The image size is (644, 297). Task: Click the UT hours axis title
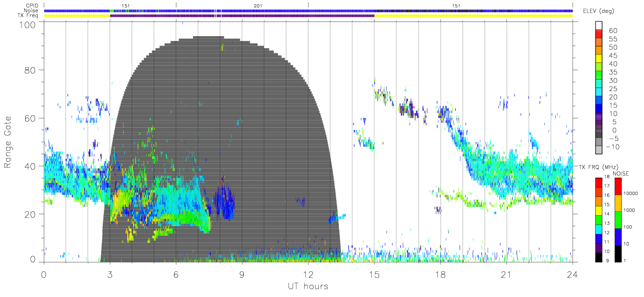(307, 287)
